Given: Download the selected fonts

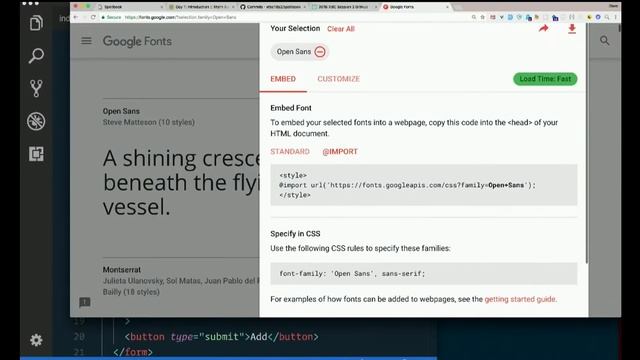Looking at the screenshot, I should click(x=572, y=29).
